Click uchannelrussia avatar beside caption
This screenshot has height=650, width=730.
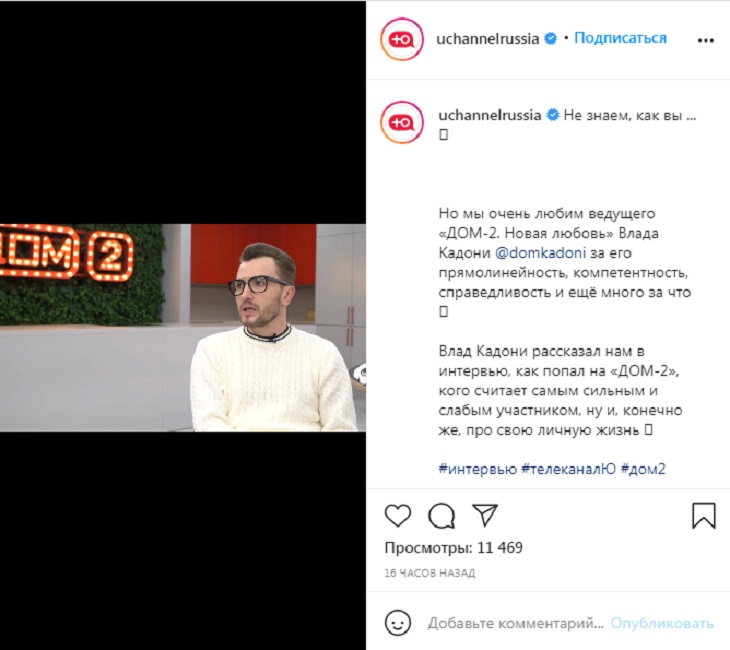[x=402, y=122]
